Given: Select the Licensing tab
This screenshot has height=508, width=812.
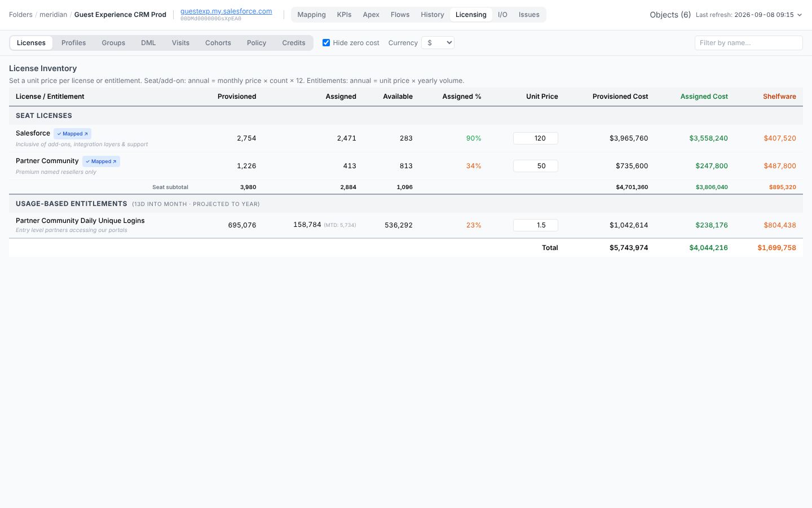Looking at the screenshot, I should [x=471, y=15].
